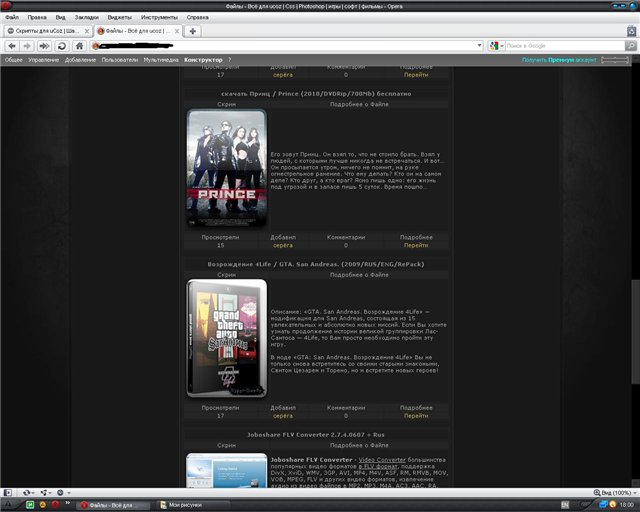Open a new tab with plus button

pos(193,31)
